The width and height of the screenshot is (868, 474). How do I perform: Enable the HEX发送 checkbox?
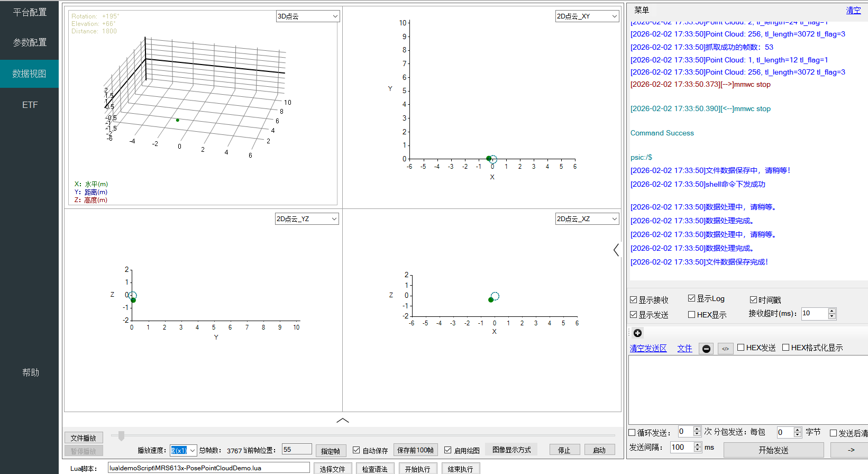tap(741, 348)
